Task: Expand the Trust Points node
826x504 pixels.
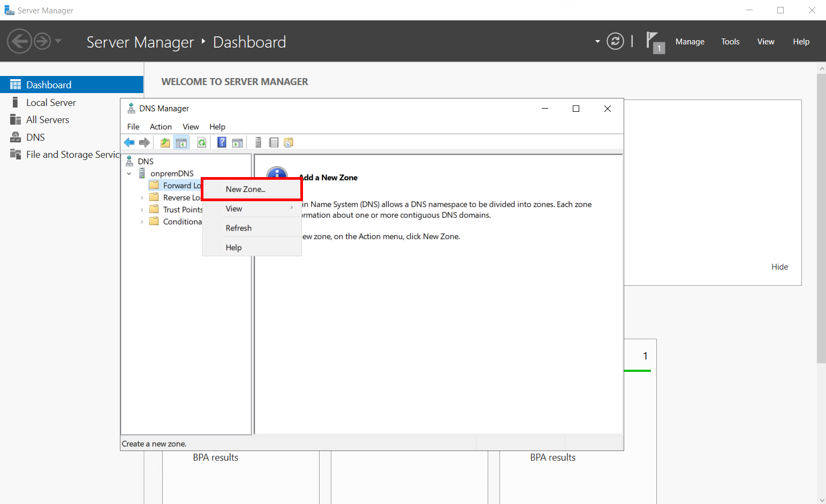Action: (142, 210)
